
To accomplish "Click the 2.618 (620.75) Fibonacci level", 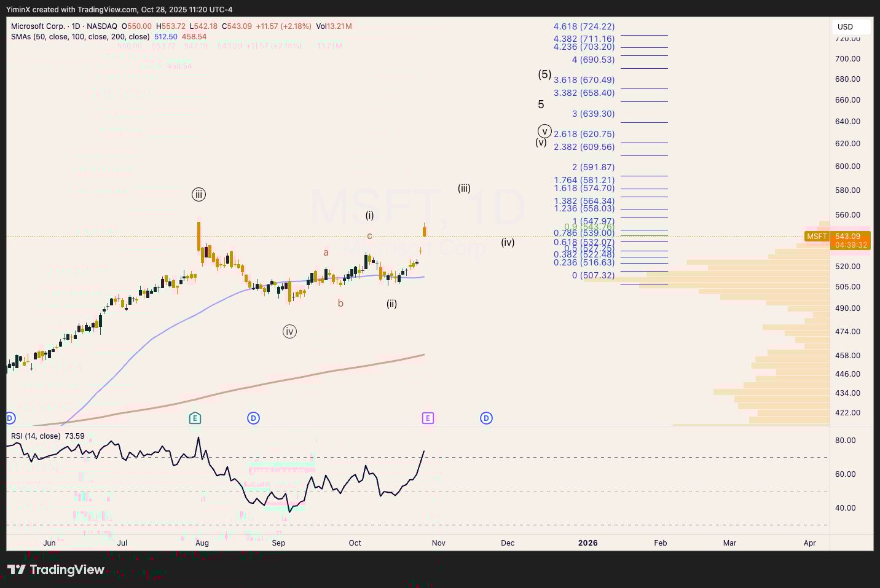I will click(584, 134).
